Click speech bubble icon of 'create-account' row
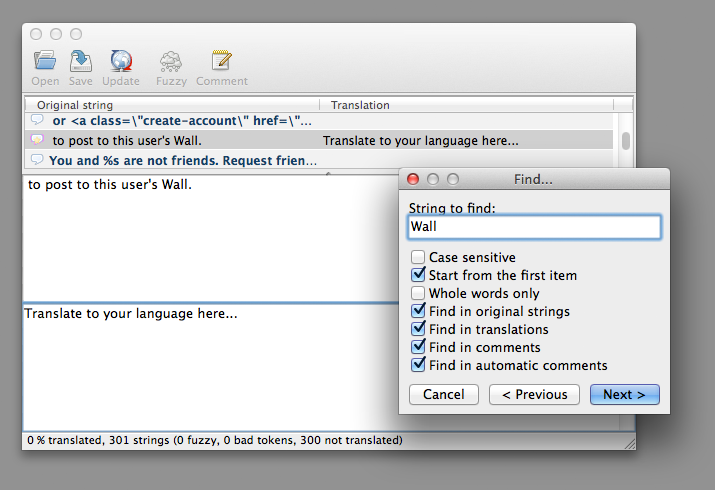The height and width of the screenshot is (490, 715). pyautogui.click(x=38, y=121)
